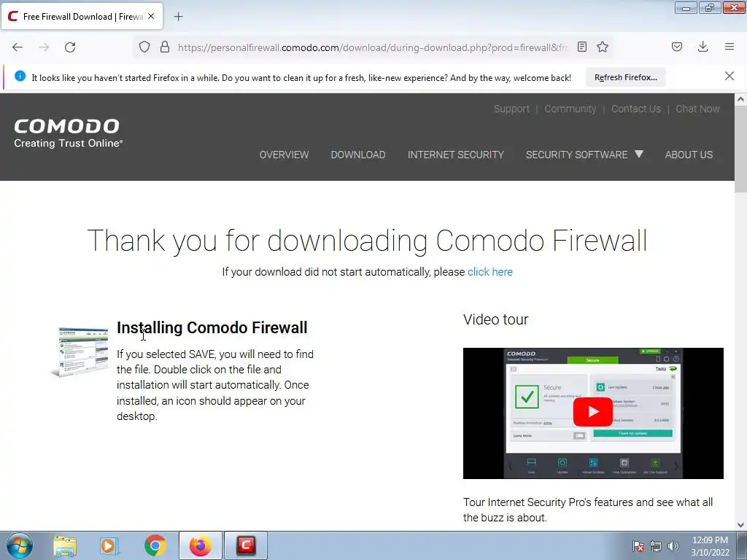Click the scrollbar up arrow
Viewport: 747px width, 560px height.
coord(740,99)
